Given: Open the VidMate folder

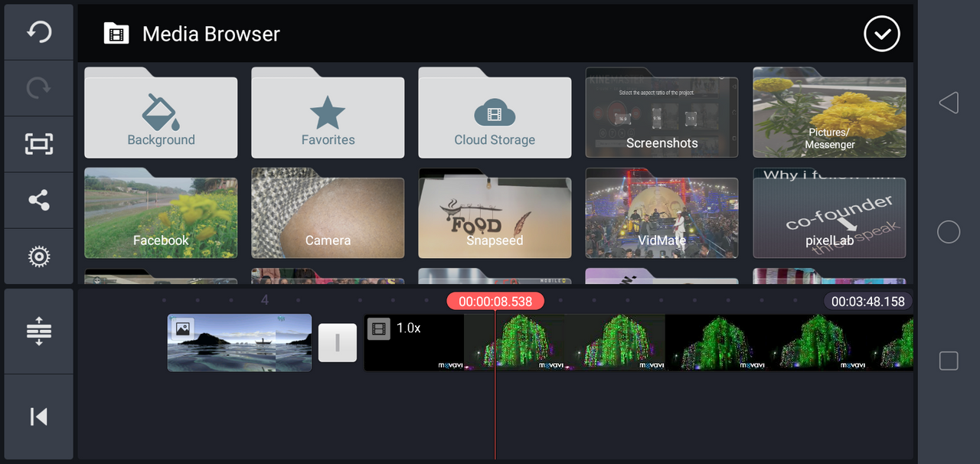Looking at the screenshot, I should [662, 213].
